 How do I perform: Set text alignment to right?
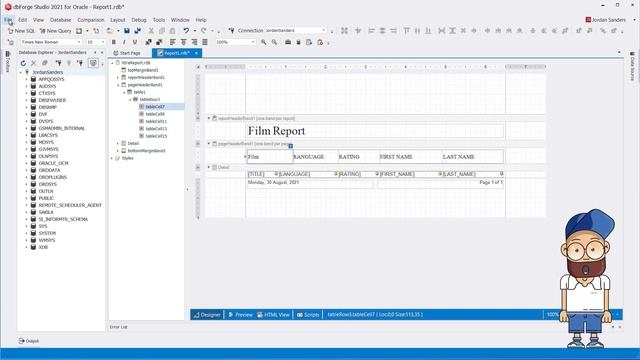[194, 42]
